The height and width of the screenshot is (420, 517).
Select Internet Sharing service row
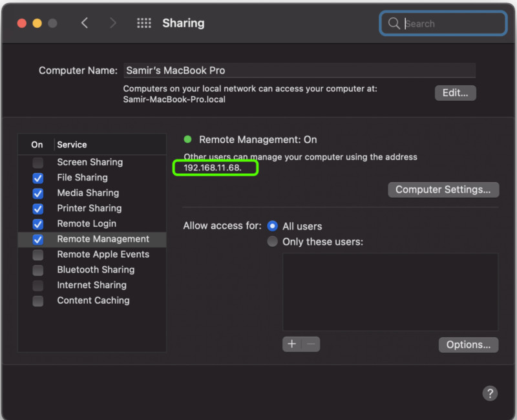pos(92,285)
